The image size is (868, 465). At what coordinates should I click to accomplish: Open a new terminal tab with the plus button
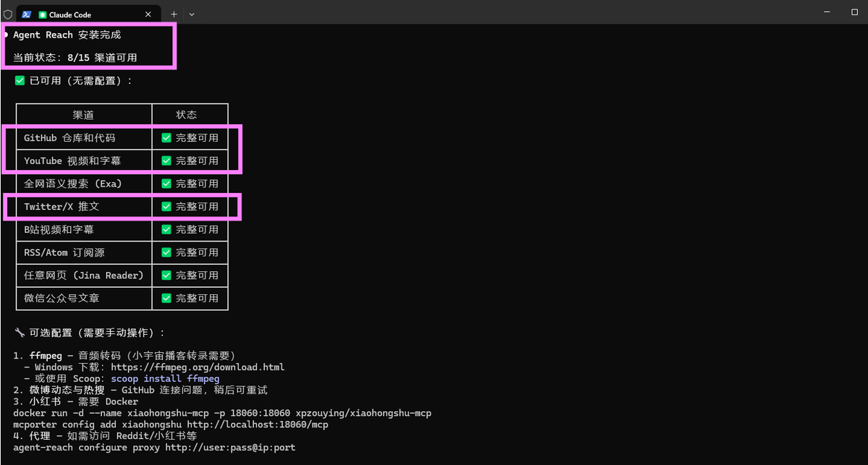click(174, 14)
